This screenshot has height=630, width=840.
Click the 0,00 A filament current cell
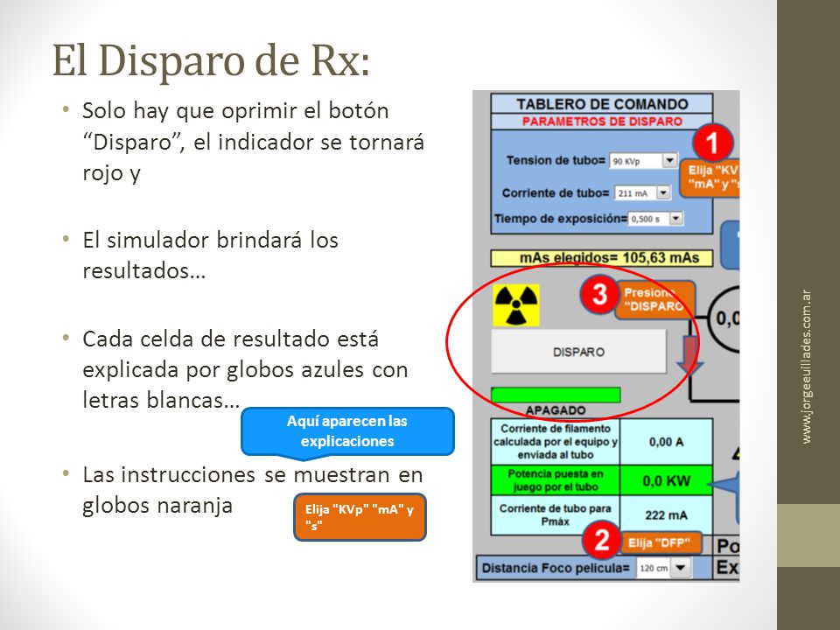pyautogui.click(x=667, y=442)
